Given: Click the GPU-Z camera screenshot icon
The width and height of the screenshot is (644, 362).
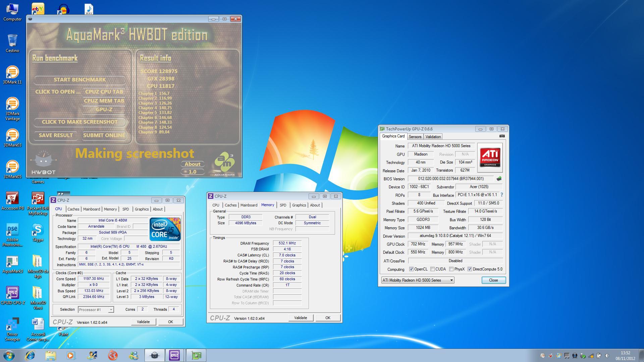Looking at the screenshot, I should (x=502, y=136).
